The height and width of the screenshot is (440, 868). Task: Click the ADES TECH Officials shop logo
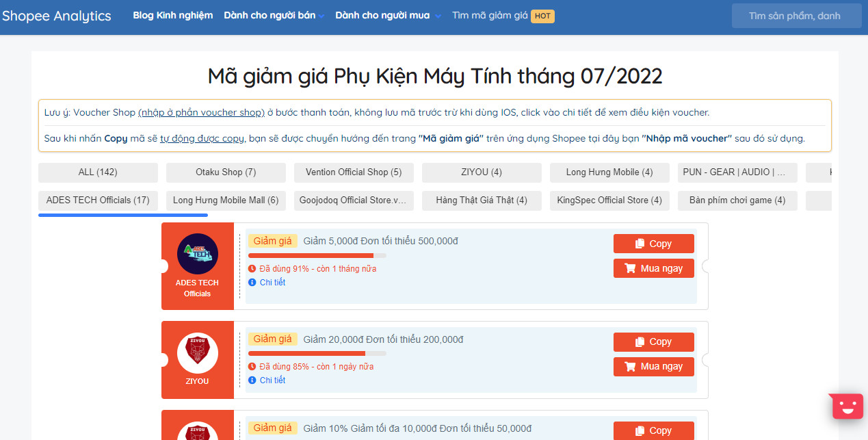(x=197, y=255)
